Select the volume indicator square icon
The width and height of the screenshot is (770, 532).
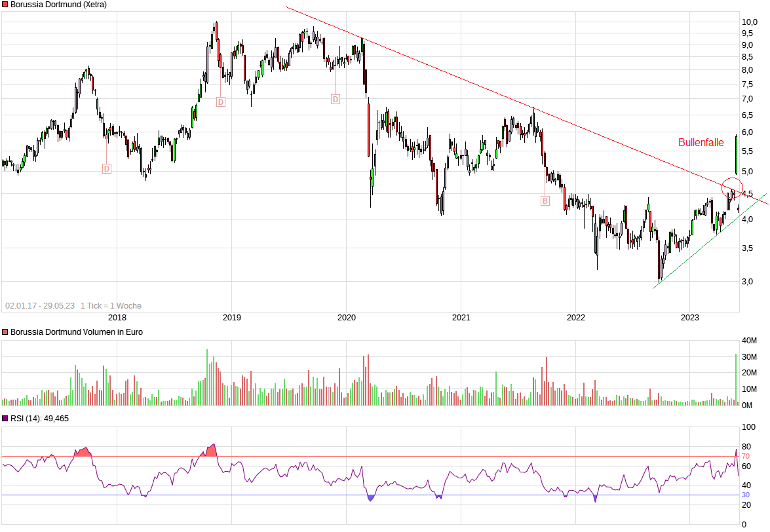pyautogui.click(x=5, y=332)
